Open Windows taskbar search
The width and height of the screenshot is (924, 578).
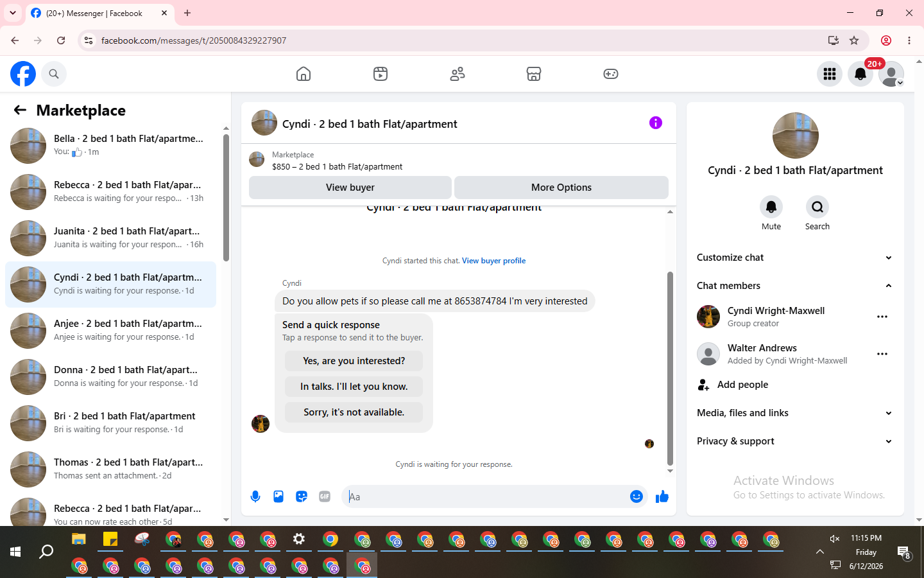[x=46, y=552]
